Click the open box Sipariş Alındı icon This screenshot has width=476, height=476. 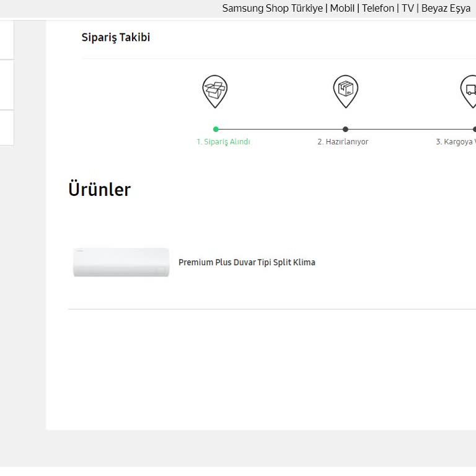click(215, 91)
